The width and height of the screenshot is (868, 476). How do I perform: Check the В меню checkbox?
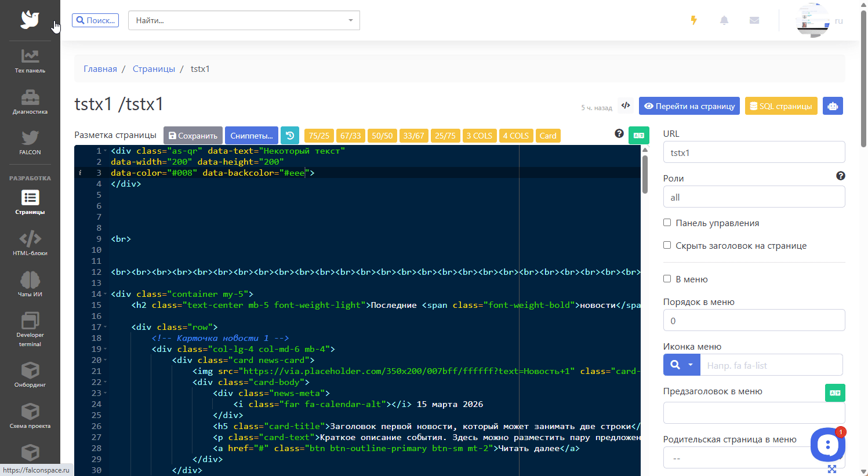click(x=667, y=279)
